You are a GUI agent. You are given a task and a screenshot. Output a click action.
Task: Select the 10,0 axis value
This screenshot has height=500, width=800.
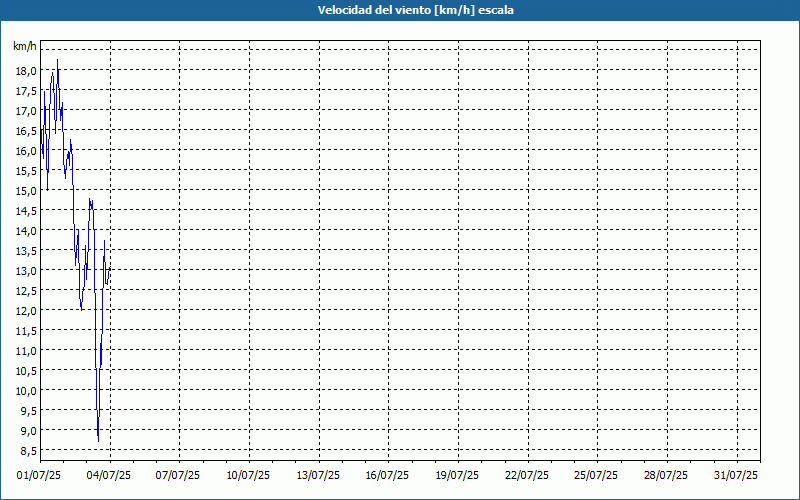point(26,390)
